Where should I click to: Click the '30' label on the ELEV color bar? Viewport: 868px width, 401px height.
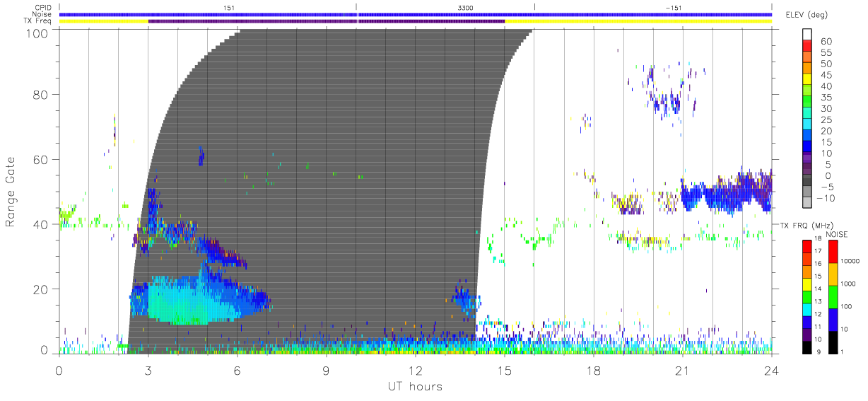[x=827, y=108]
